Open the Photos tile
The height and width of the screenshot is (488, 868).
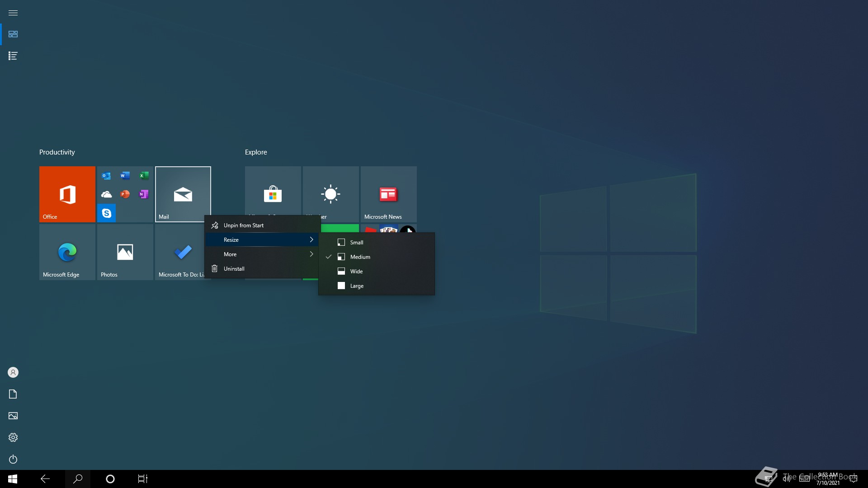(x=125, y=252)
